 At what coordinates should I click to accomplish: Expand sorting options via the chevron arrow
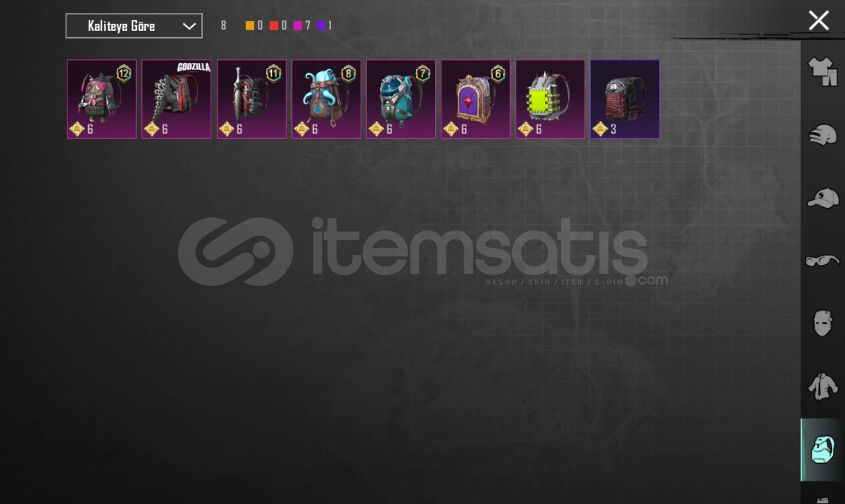(x=189, y=26)
